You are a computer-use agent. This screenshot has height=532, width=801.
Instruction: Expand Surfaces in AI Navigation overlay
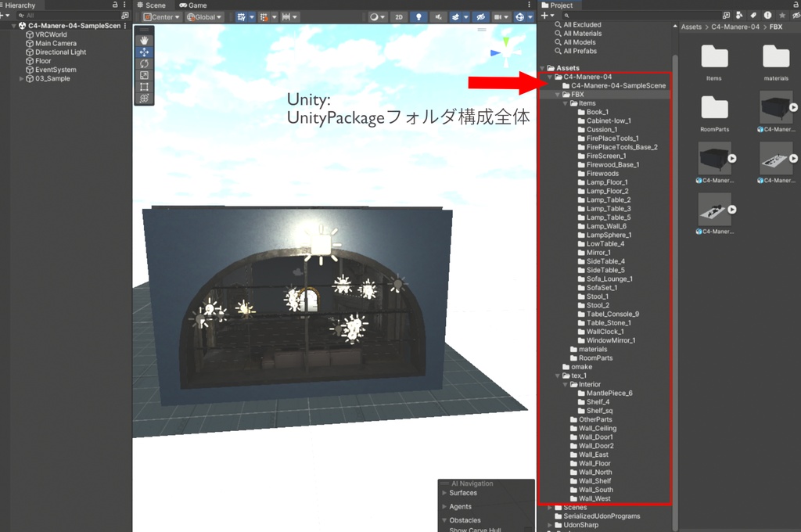pyautogui.click(x=444, y=493)
